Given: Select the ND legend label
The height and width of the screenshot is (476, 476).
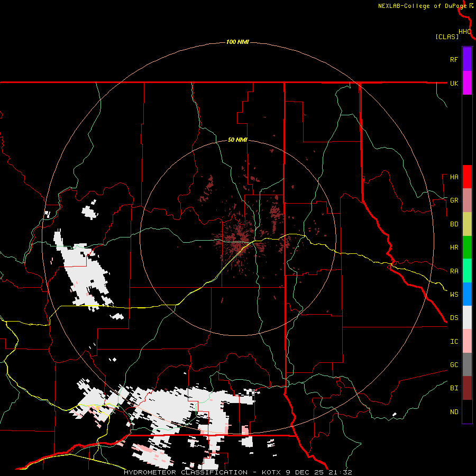Looking at the screenshot, I should (x=454, y=412).
